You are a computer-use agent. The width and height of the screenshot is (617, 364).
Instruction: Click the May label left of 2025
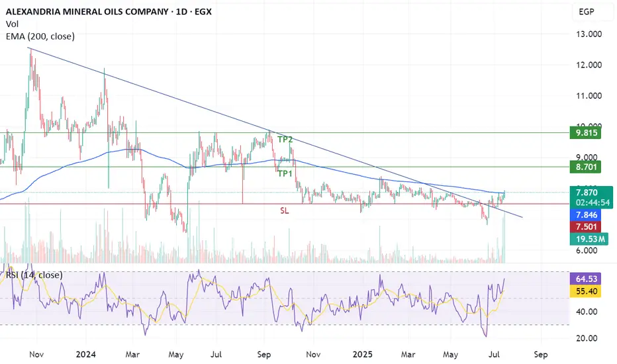coord(176,354)
